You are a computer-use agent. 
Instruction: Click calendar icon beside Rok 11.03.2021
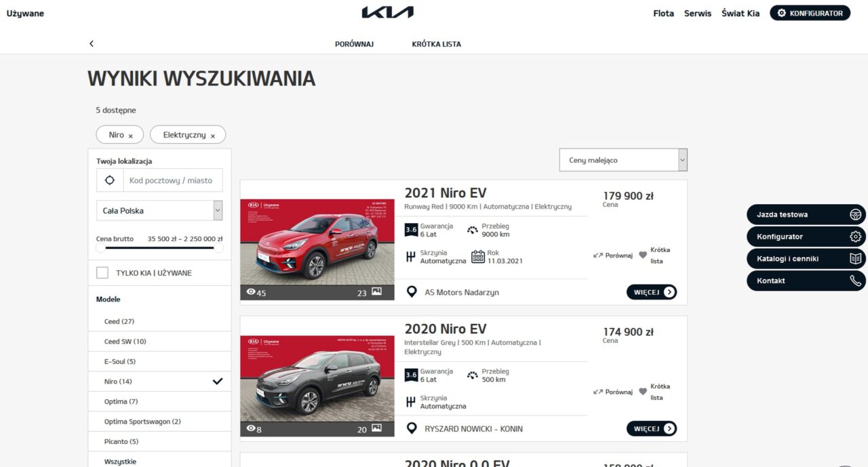click(x=478, y=256)
